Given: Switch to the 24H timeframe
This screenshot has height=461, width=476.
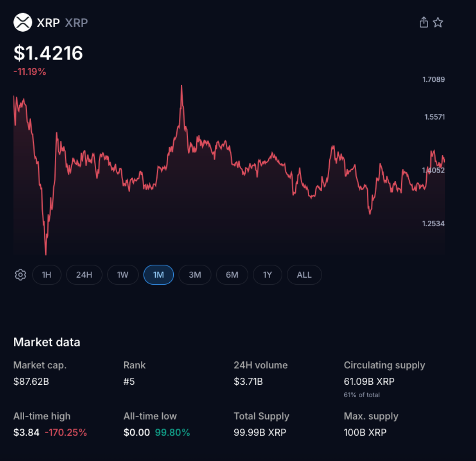Looking at the screenshot, I should tap(84, 275).
